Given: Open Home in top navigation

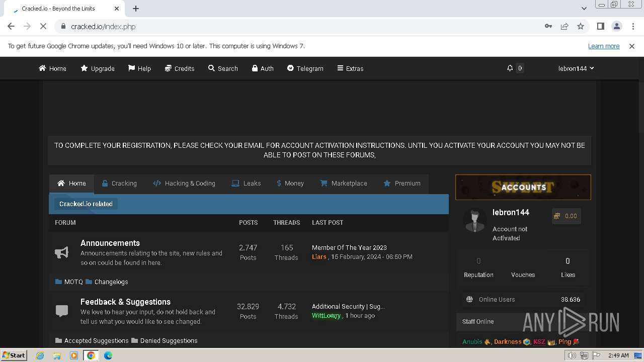Looking at the screenshot, I should [52, 68].
